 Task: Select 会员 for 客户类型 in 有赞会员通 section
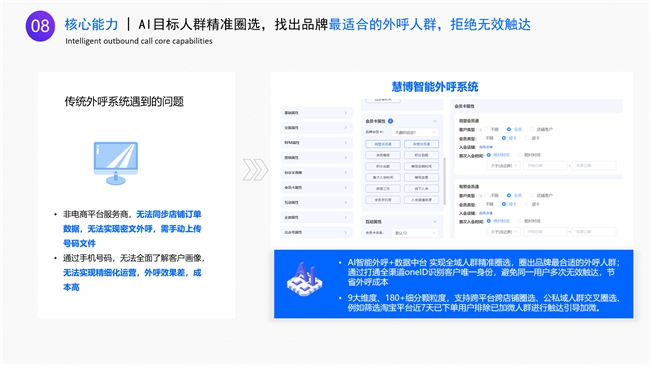pyautogui.click(x=514, y=195)
